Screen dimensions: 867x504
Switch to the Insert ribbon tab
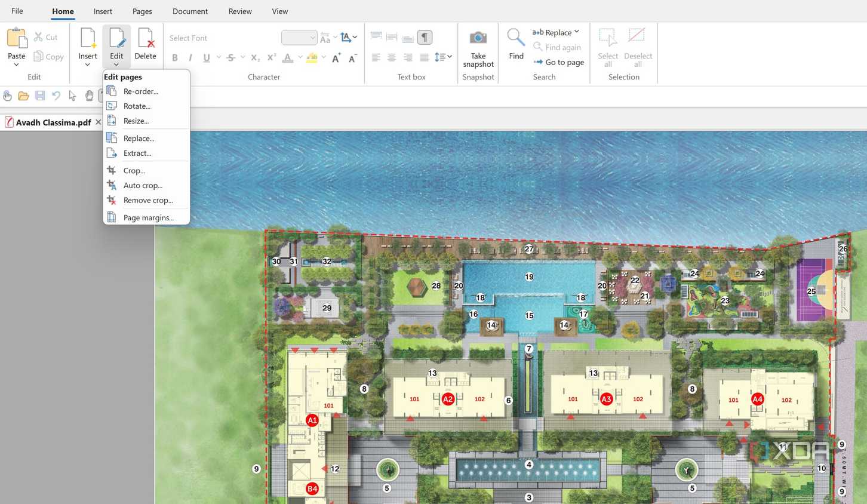pyautogui.click(x=103, y=11)
